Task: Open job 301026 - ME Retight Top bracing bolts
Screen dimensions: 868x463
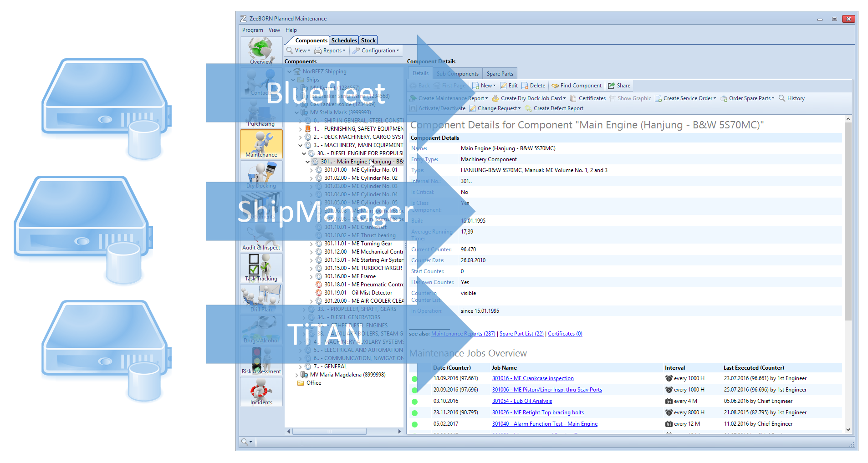Action: pos(538,412)
